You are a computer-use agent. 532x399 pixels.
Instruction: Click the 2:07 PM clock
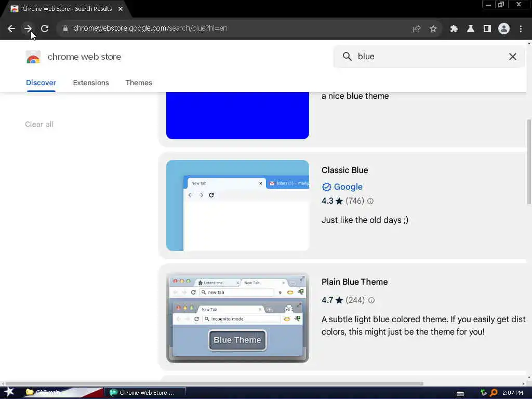tap(512, 393)
